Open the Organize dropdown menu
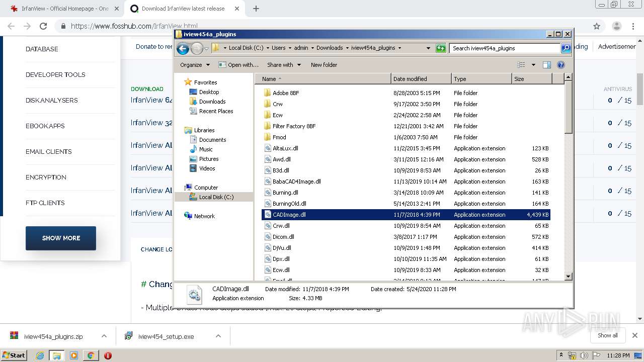 point(195,65)
